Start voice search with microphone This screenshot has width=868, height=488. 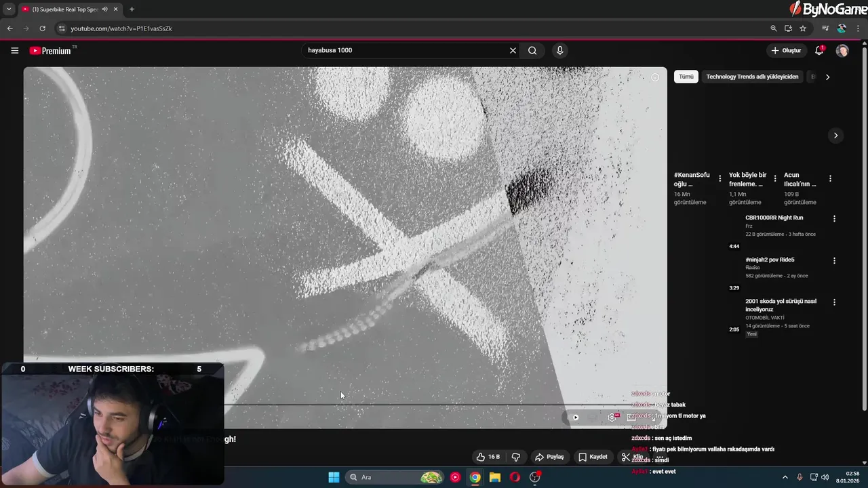coord(559,50)
